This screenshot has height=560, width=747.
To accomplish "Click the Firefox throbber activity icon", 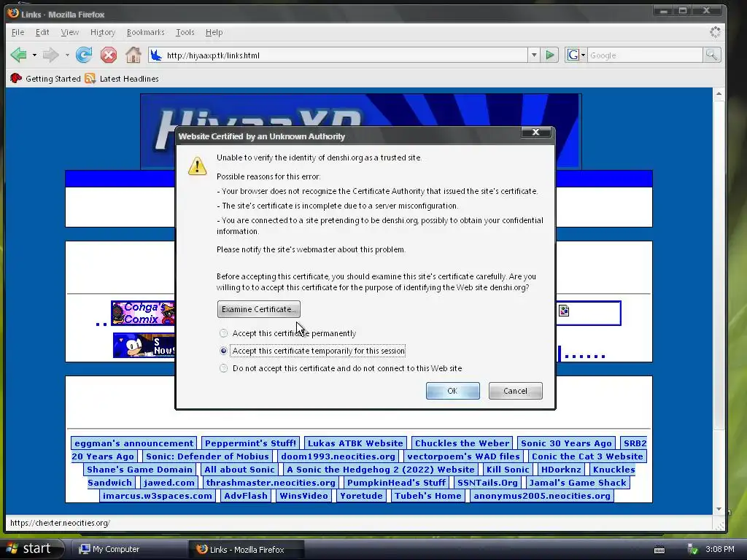I will (x=715, y=32).
